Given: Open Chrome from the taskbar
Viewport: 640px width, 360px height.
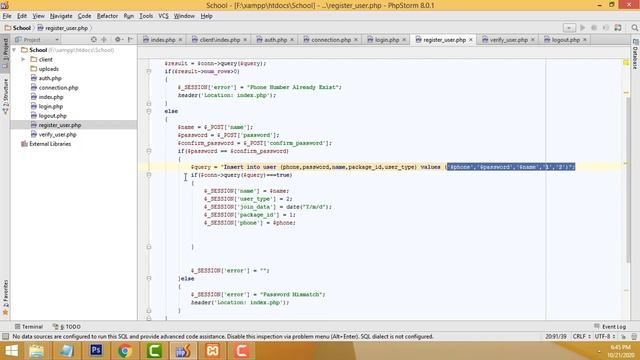Looking at the screenshot, I should click(x=125, y=351).
